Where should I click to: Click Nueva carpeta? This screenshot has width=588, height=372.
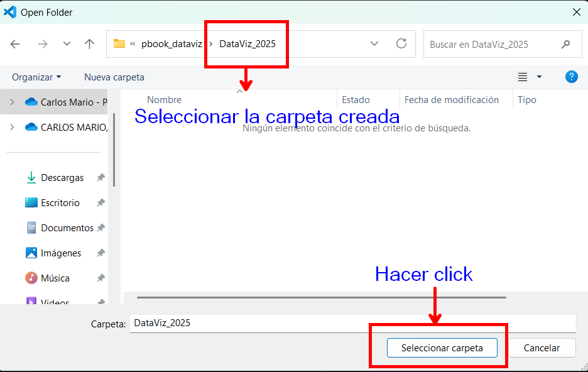pos(114,77)
